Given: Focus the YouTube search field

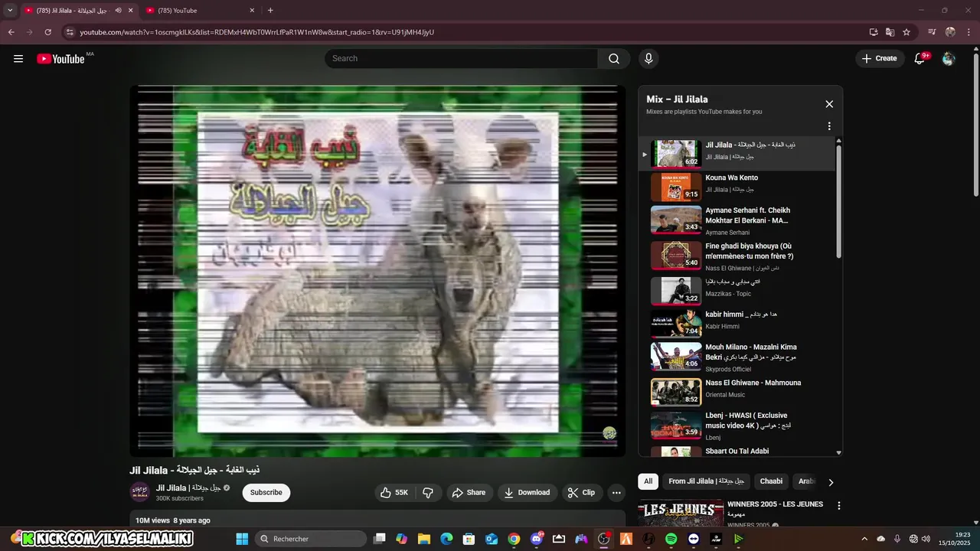Looking at the screenshot, I should [x=461, y=59].
